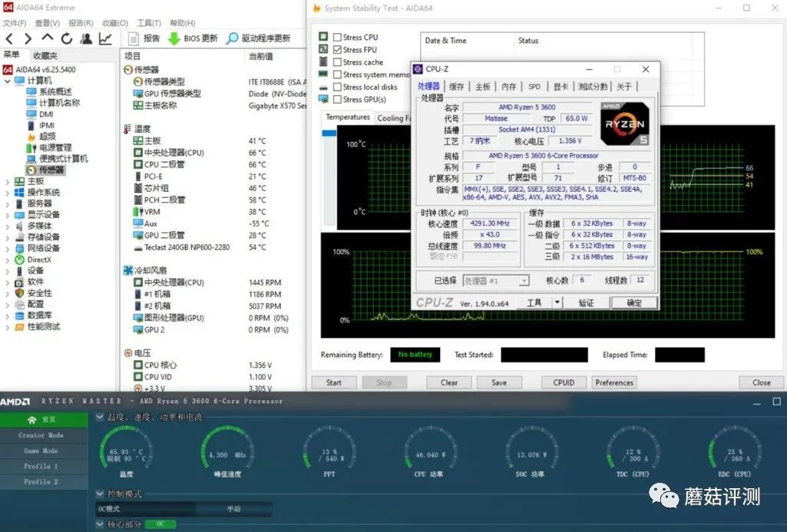The height and width of the screenshot is (532, 787).
Task: Click 驱动程序更新 driver update button
Action: coord(259,38)
